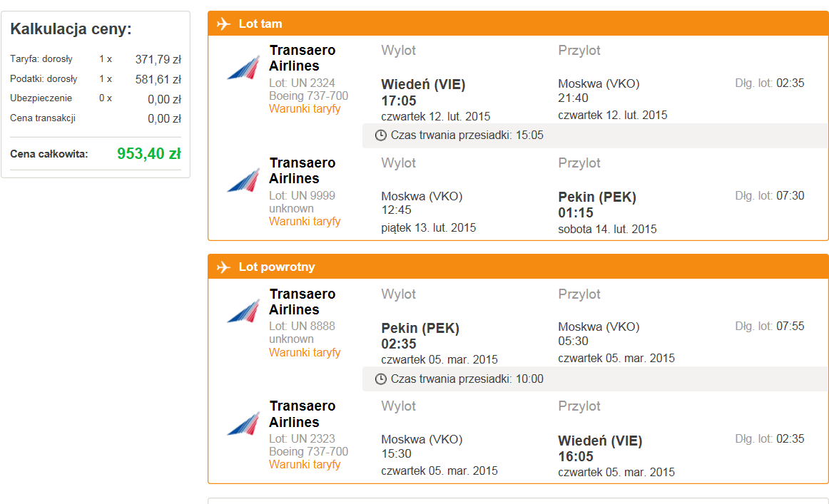
Task: Open Warunki taryfy for flight UN 9999
Action: point(305,222)
